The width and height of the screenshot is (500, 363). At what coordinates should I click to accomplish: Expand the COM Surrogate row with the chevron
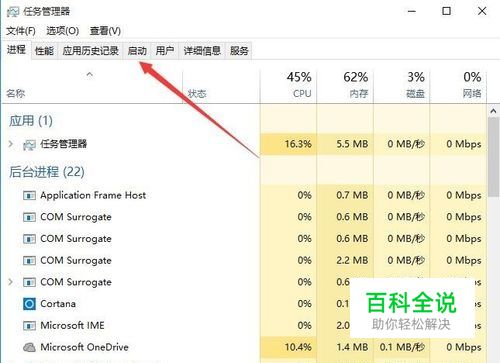coord(11,282)
